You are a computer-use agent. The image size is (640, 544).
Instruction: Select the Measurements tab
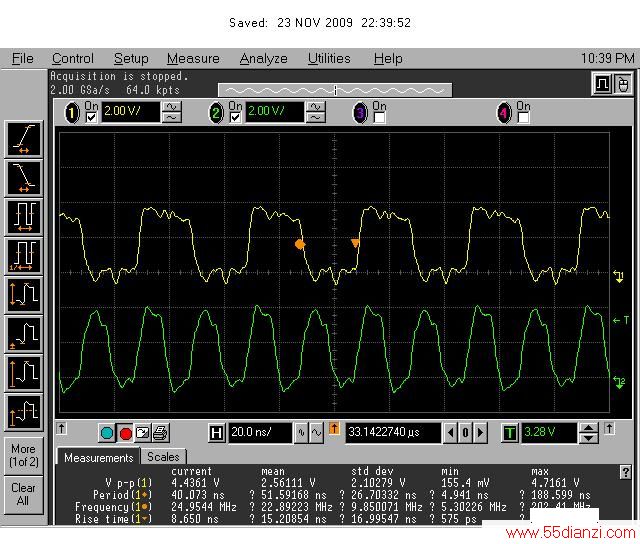click(x=98, y=457)
